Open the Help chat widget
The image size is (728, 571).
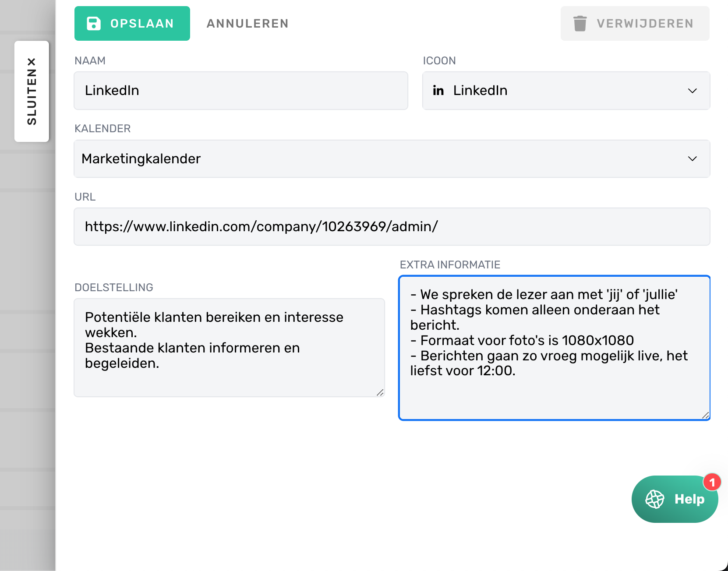click(675, 499)
